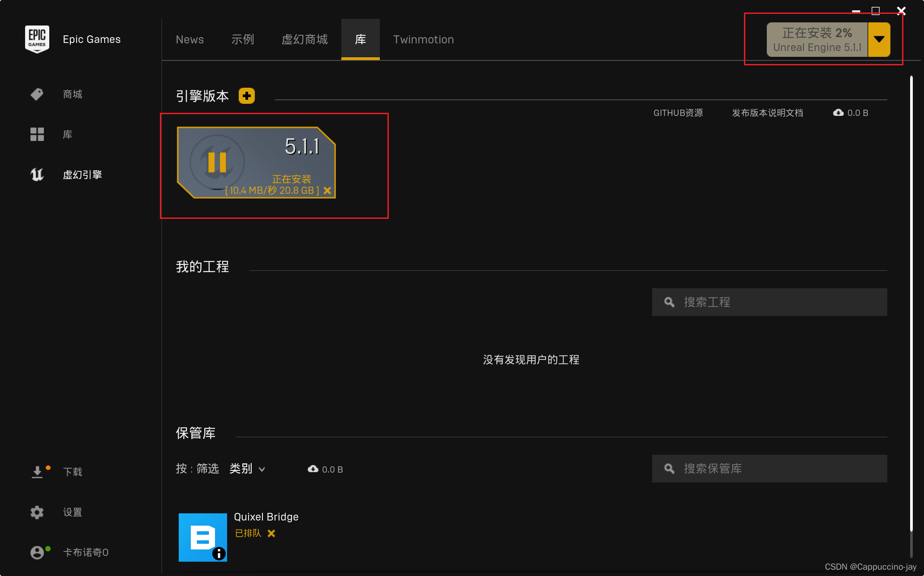Image resolution: width=924 pixels, height=576 pixels.
Task: Open Settings gear in sidebar
Action: [x=37, y=512]
